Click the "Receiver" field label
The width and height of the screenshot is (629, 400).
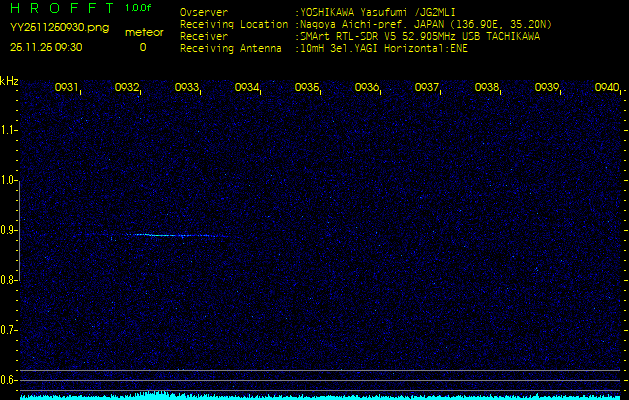click(x=204, y=37)
